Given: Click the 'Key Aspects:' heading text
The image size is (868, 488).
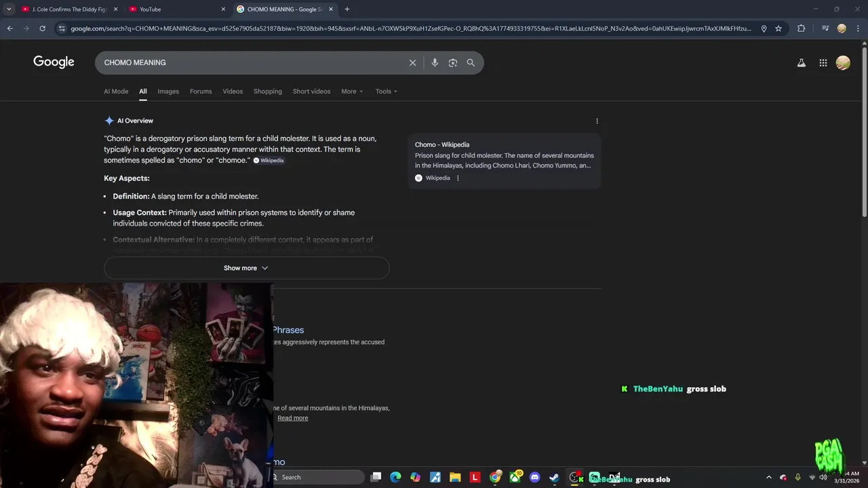Looking at the screenshot, I should (127, 178).
